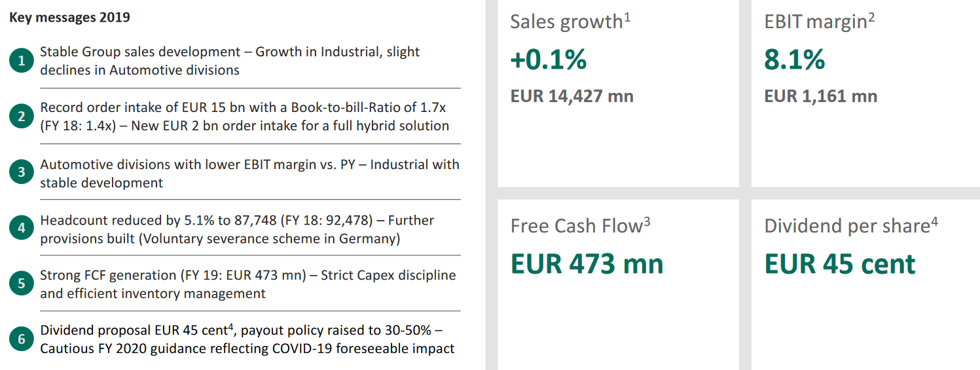The image size is (980, 370).
Task: Click the Record order intake message text
Action: 245,117
